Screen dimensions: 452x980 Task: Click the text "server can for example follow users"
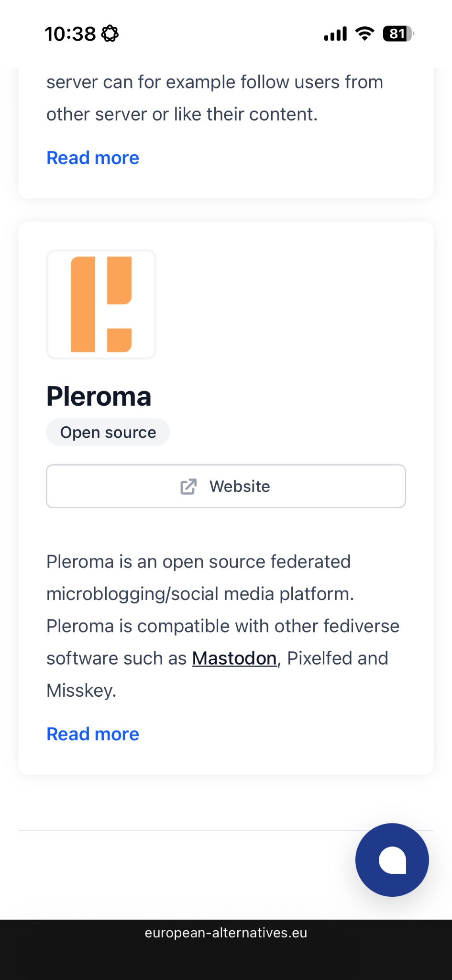pyautogui.click(x=215, y=82)
